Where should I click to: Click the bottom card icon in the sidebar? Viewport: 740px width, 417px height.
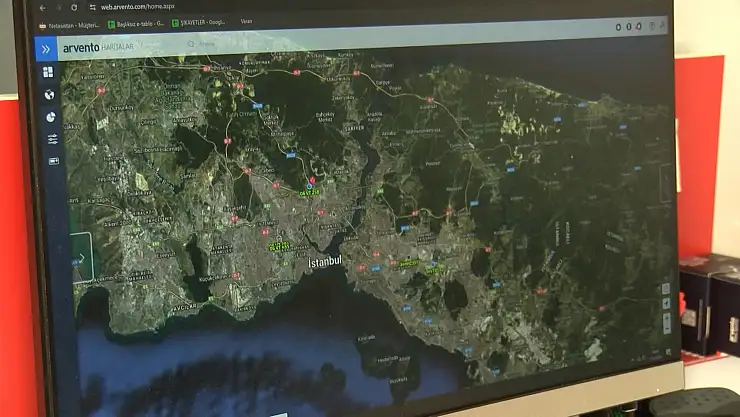click(x=53, y=161)
